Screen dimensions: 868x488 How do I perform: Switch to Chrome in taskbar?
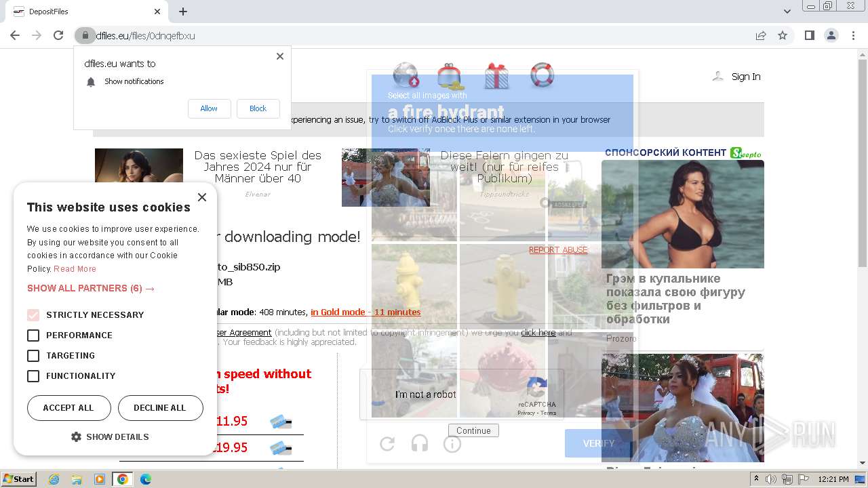click(123, 479)
